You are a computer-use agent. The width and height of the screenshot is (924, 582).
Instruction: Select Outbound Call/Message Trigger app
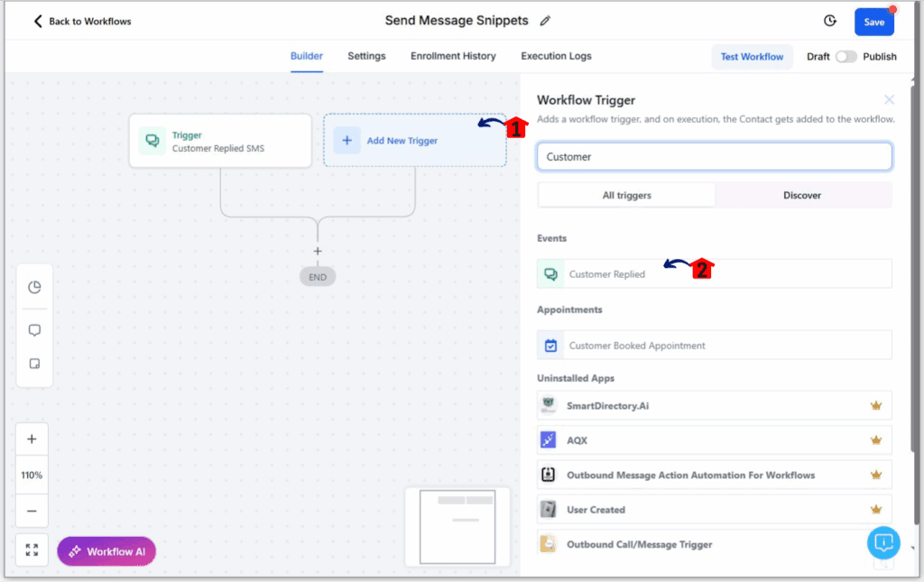(x=715, y=544)
